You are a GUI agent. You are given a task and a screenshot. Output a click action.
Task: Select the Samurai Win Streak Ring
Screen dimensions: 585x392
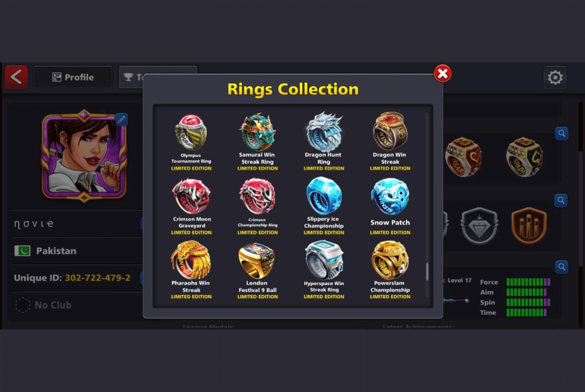tap(258, 142)
